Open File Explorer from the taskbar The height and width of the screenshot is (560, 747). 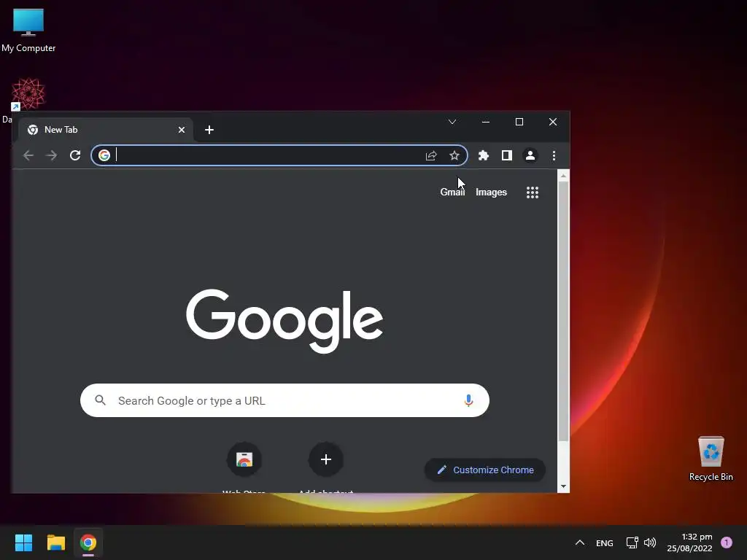55,542
